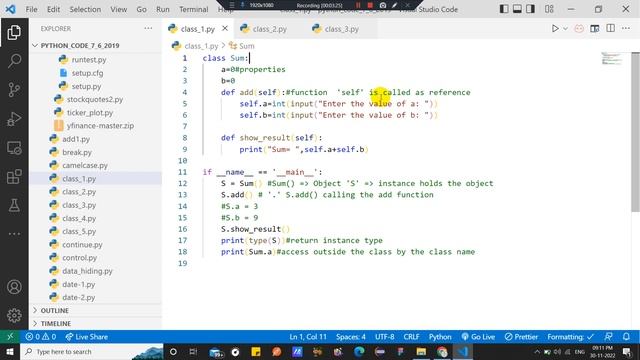Open the Selection menu
The height and width of the screenshot is (360, 640).
coord(85,9)
